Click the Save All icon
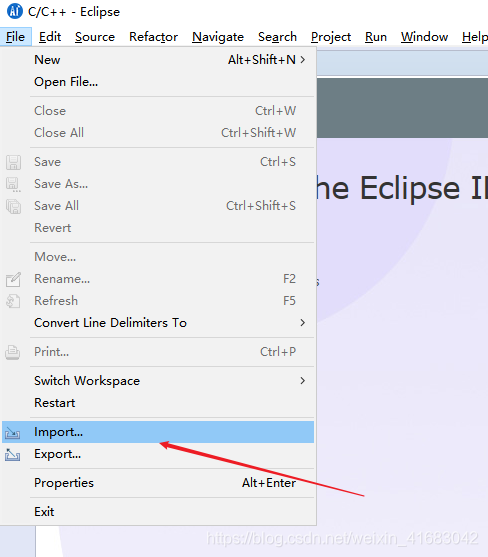Image resolution: width=488 pixels, height=557 pixels. 13,206
